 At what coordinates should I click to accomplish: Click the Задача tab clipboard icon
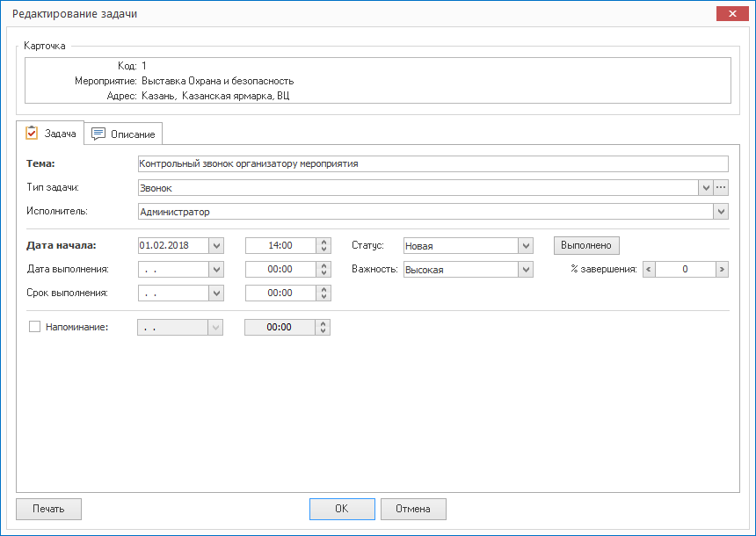coord(32,133)
